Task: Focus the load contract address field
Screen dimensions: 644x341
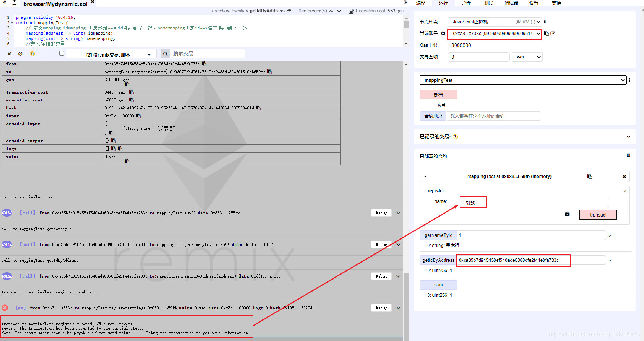Action: pos(494,116)
